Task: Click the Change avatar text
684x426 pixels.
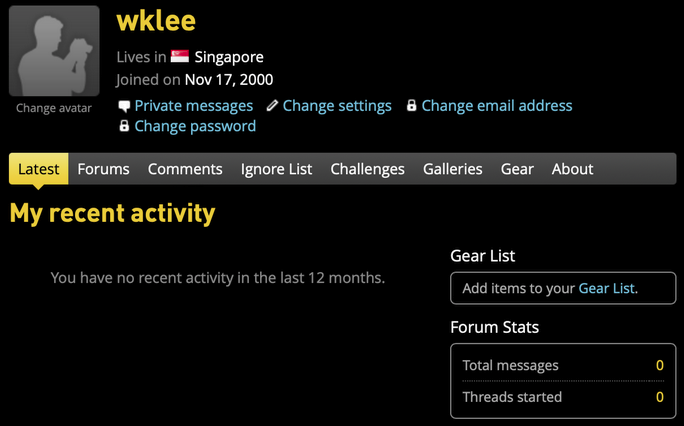Action: 54,109
